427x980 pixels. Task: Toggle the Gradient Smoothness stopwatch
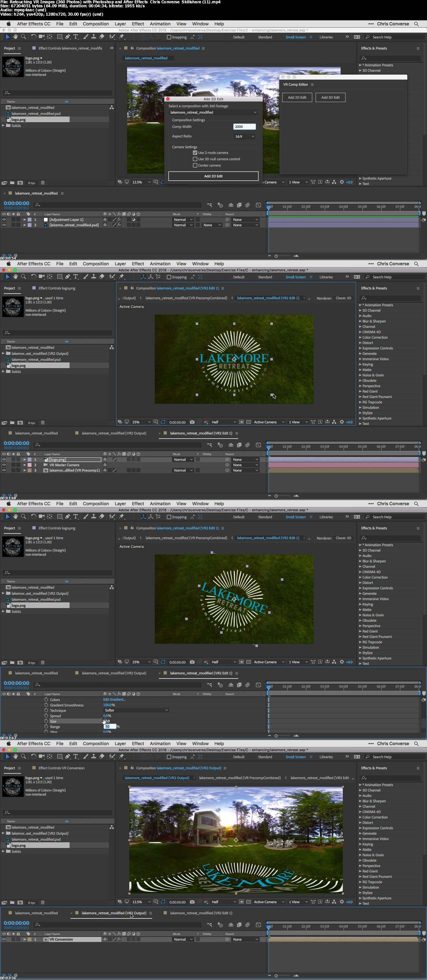click(x=46, y=705)
